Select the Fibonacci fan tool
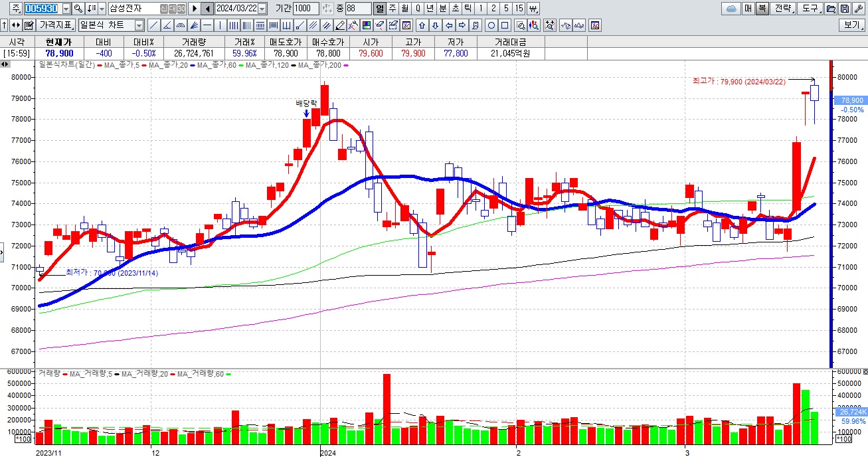This screenshot has width=868, height=457. [193, 25]
